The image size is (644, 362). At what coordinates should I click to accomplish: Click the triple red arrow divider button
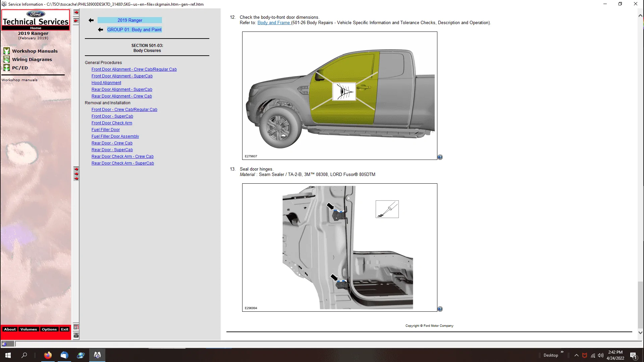[76, 174]
